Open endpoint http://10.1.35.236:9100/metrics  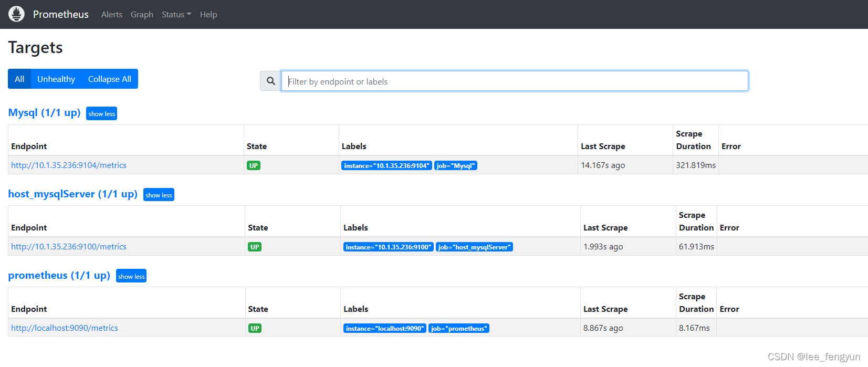[x=69, y=246]
